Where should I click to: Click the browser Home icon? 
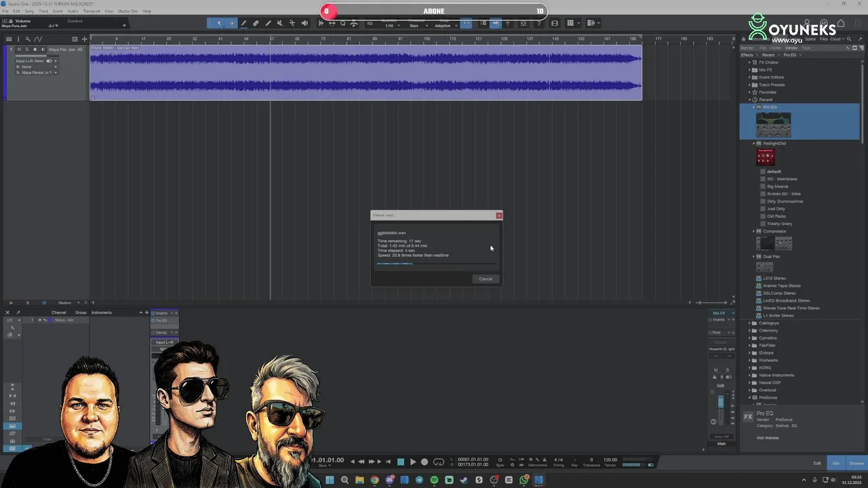743,39
